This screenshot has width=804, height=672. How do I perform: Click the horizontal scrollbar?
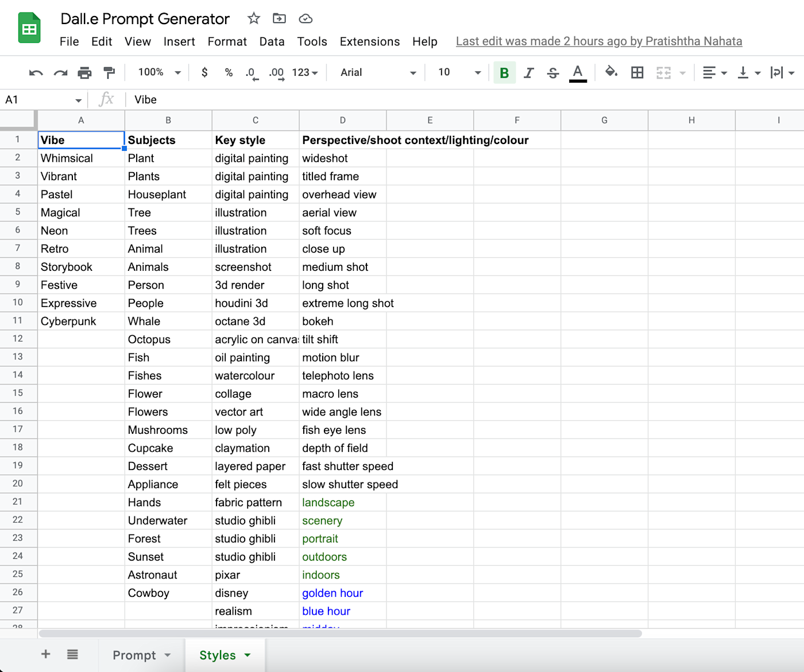(x=340, y=634)
